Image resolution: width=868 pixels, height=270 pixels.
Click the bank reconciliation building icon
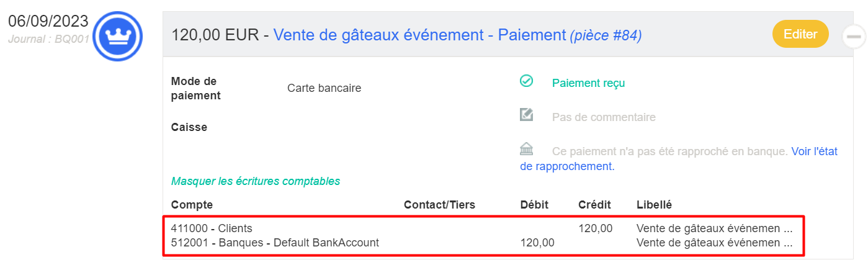[x=526, y=149]
